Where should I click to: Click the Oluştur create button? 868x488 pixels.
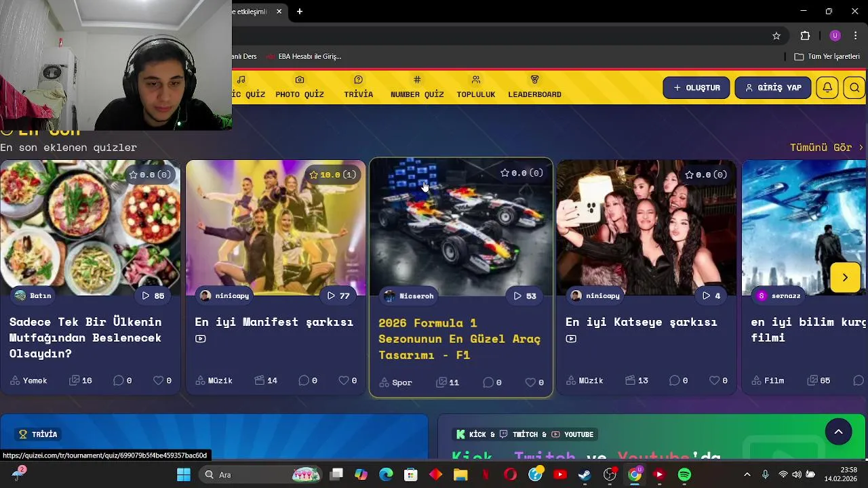696,87
